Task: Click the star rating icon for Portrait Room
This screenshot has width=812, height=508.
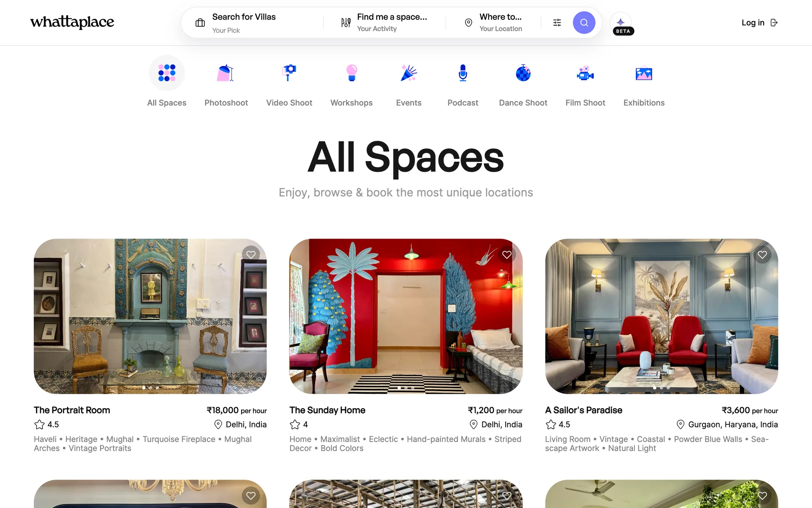Action: tap(39, 425)
